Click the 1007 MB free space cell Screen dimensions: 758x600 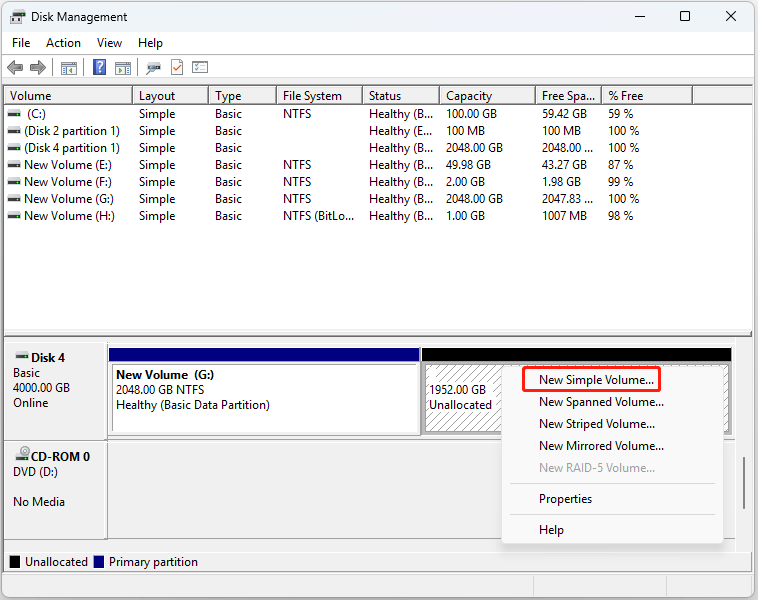click(x=564, y=216)
